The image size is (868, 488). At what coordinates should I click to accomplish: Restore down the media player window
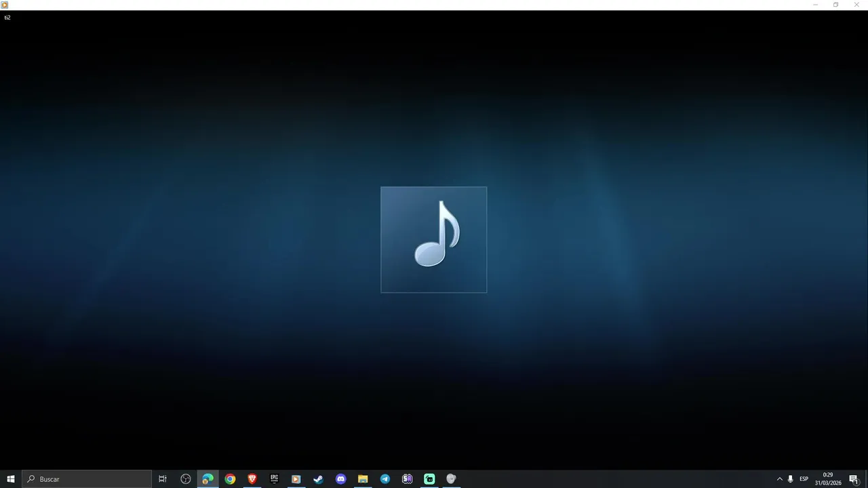(835, 5)
